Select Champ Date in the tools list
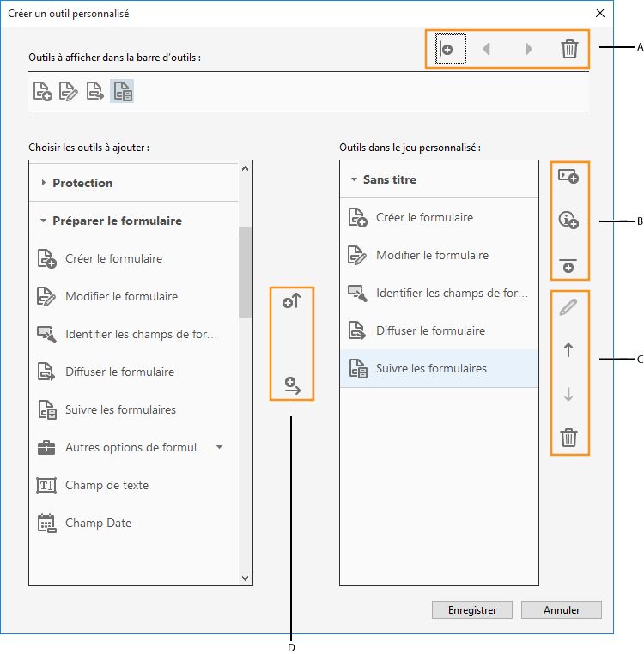 click(98, 523)
